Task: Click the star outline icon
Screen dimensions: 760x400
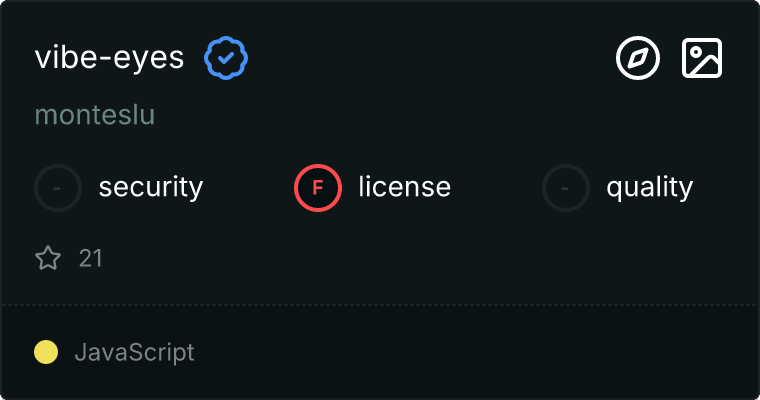Action: coord(48,259)
